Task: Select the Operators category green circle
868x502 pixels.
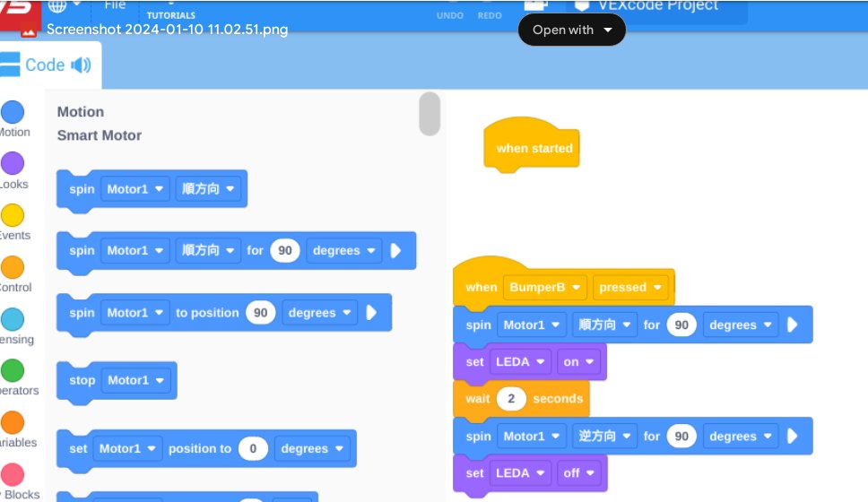Action: click(13, 370)
